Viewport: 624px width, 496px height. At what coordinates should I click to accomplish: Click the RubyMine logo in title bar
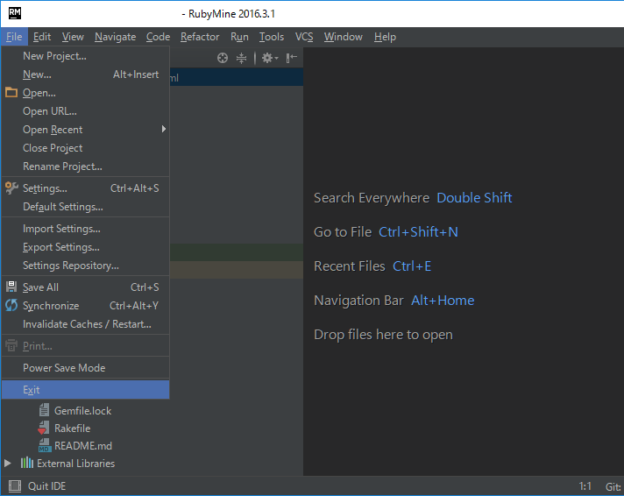[15, 13]
